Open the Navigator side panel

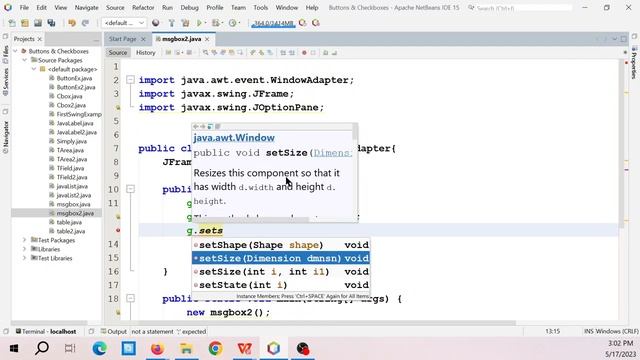[x=5, y=137]
